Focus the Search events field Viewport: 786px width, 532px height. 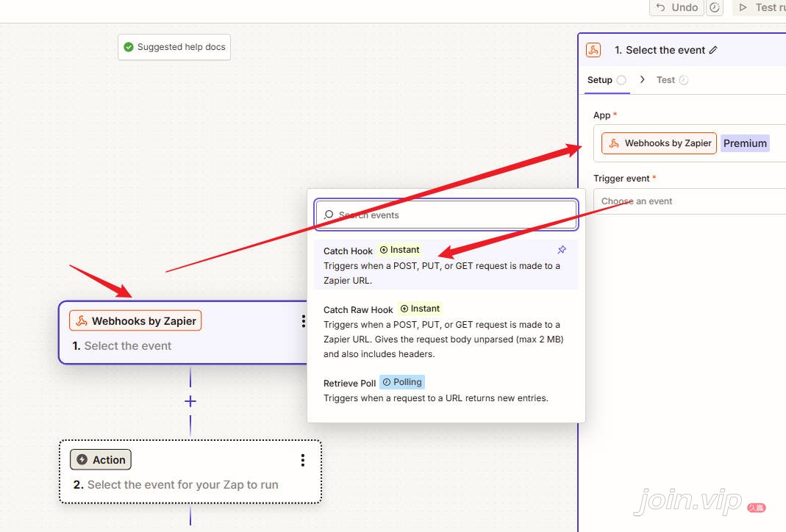pyautogui.click(x=446, y=215)
